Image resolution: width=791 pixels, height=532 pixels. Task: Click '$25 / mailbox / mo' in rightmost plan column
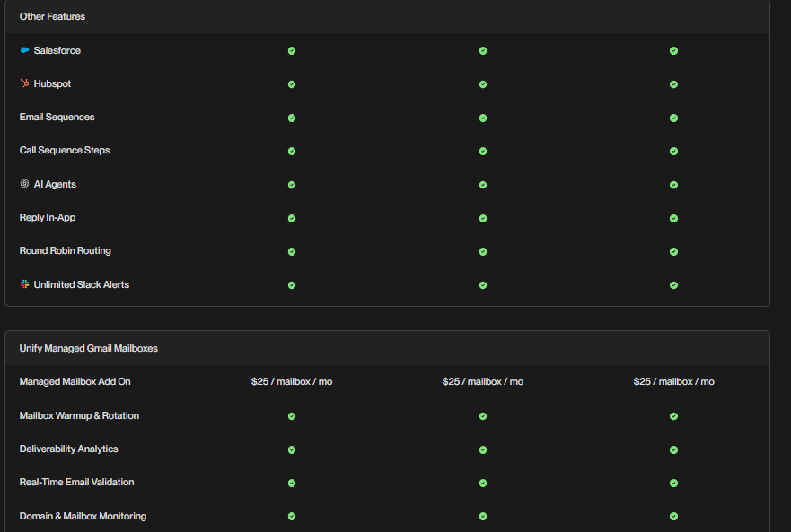coord(673,381)
